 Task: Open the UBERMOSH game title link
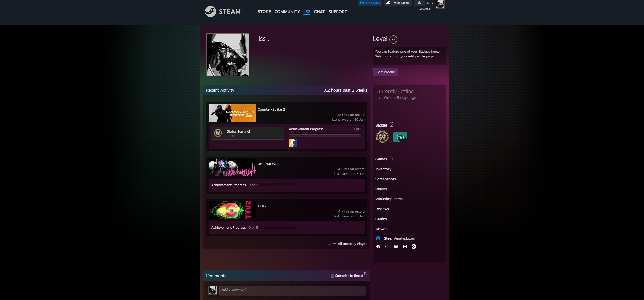267,164
